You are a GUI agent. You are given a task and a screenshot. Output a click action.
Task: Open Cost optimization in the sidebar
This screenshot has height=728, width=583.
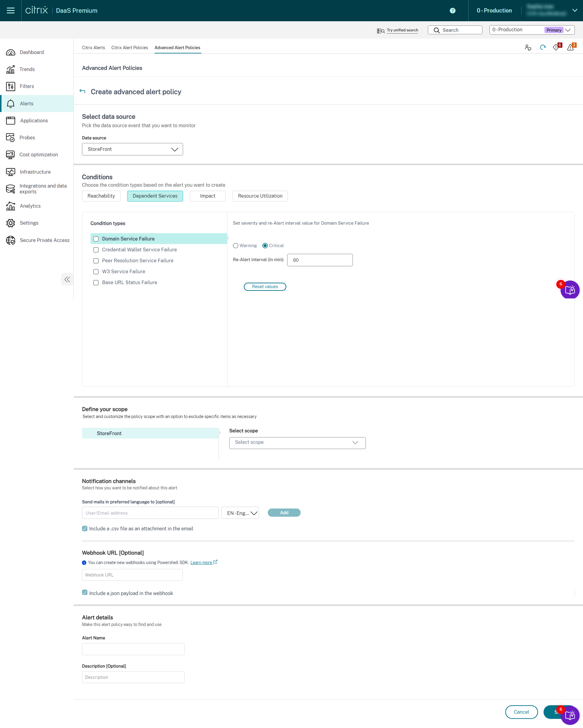pyautogui.click(x=39, y=155)
